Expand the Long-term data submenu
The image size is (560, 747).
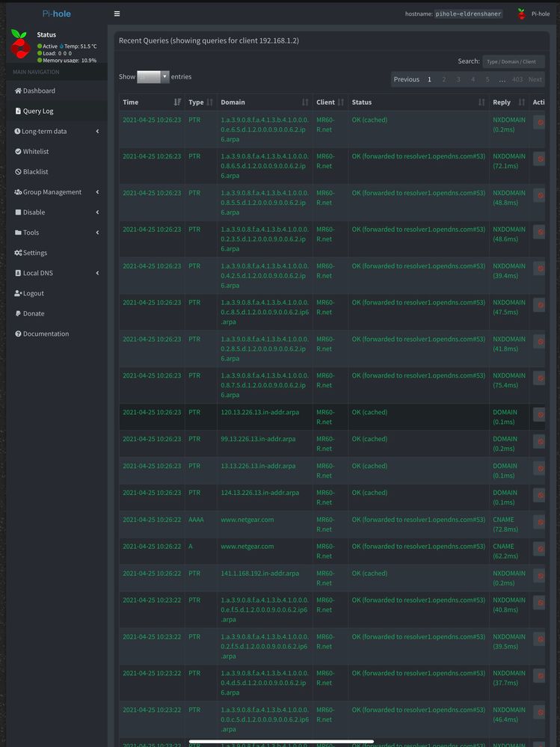56,131
